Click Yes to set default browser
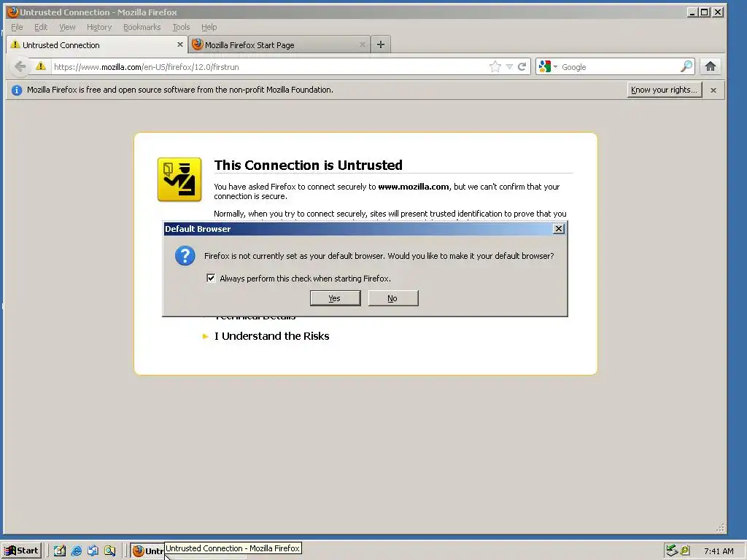This screenshot has width=747, height=560. pos(335,298)
